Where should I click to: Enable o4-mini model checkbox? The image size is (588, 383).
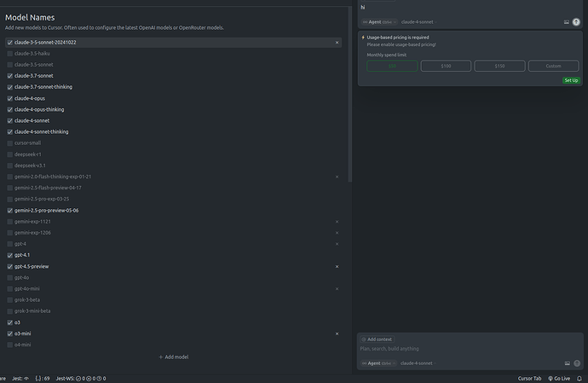tap(9, 345)
